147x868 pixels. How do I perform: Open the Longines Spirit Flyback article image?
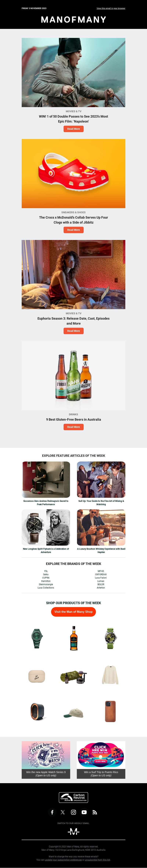46,527
